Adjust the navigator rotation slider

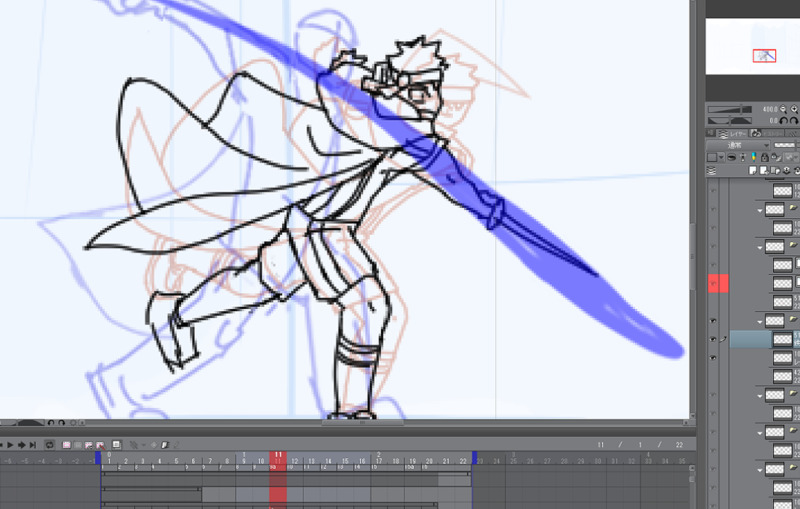(x=730, y=120)
